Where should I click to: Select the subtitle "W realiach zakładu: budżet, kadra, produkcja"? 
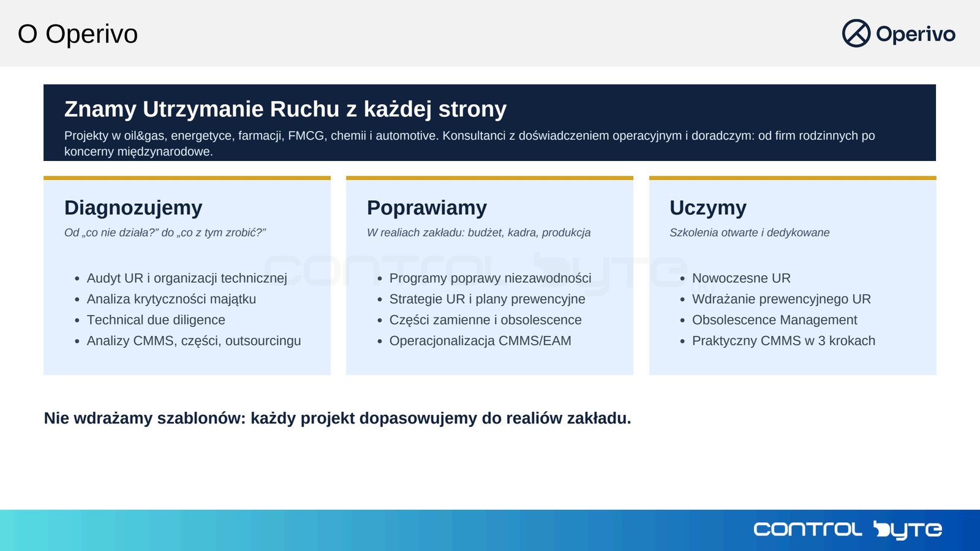pos(479,233)
